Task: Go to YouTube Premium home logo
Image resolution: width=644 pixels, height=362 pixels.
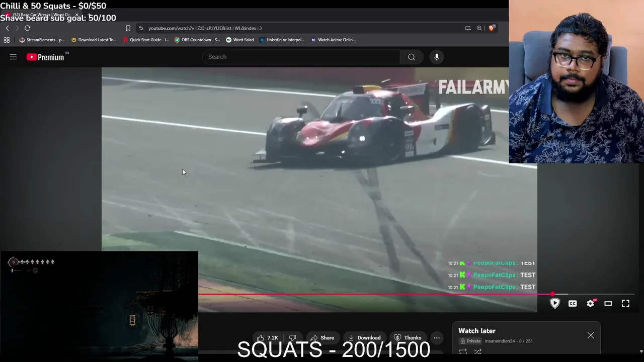Action: point(45,57)
